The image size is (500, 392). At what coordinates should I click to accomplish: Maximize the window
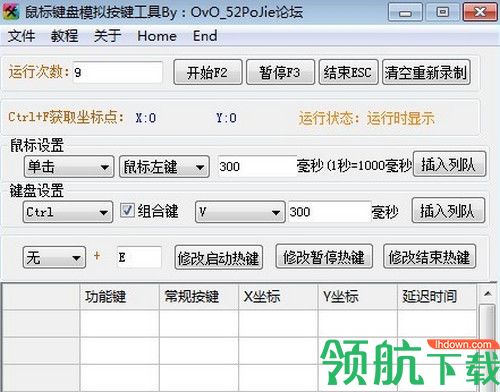click(442, 12)
